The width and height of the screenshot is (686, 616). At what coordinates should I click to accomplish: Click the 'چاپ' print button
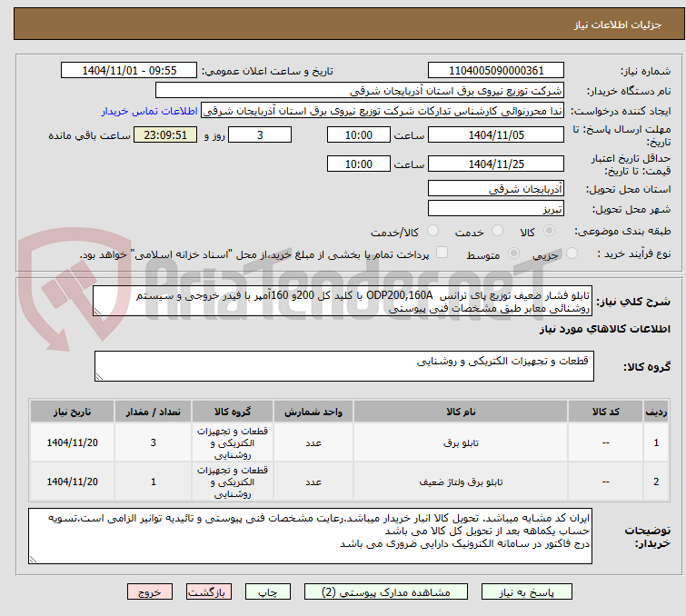[x=268, y=592]
